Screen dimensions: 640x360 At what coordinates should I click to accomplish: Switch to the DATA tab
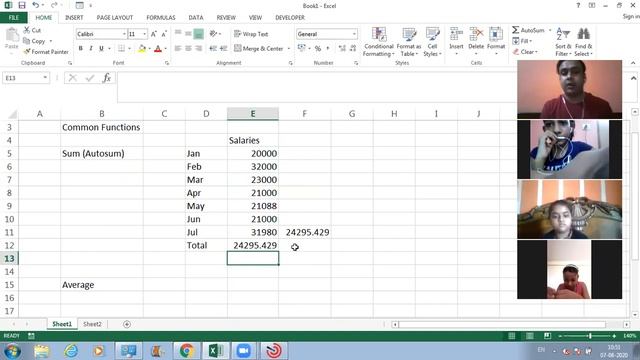click(196, 18)
